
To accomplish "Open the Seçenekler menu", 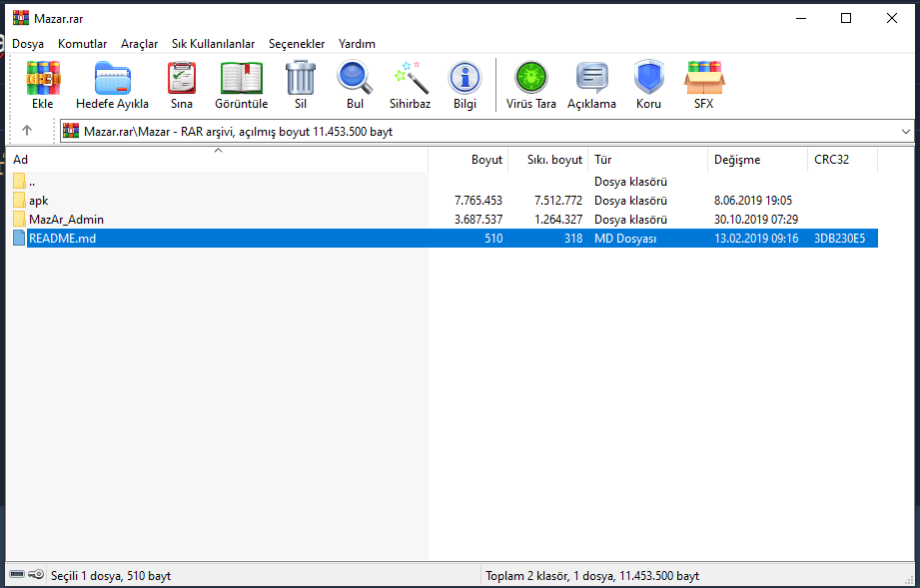I will click(297, 44).
